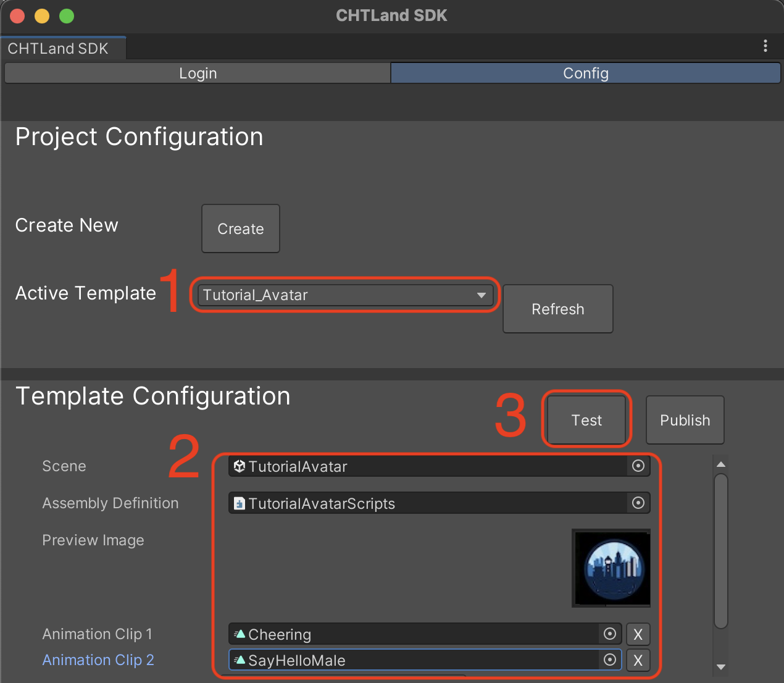The height and width of the screenshot is (683, 784).
Task: Remove the Cheering animation clip with X
Action: point(638,634)
